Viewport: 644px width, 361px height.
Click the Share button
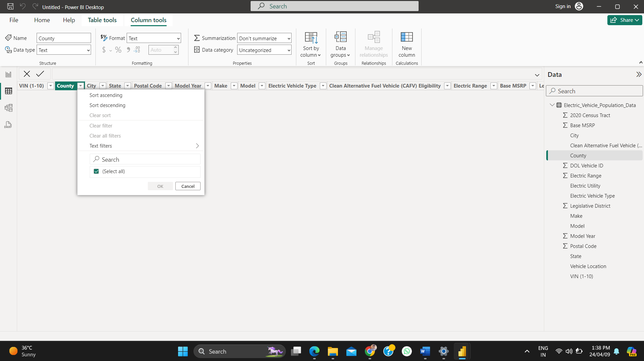tap(625, 20)
